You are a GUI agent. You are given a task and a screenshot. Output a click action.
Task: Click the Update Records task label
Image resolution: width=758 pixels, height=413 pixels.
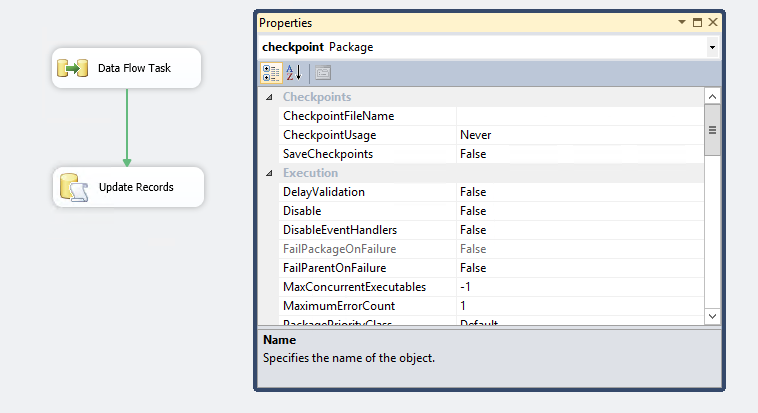136,187
